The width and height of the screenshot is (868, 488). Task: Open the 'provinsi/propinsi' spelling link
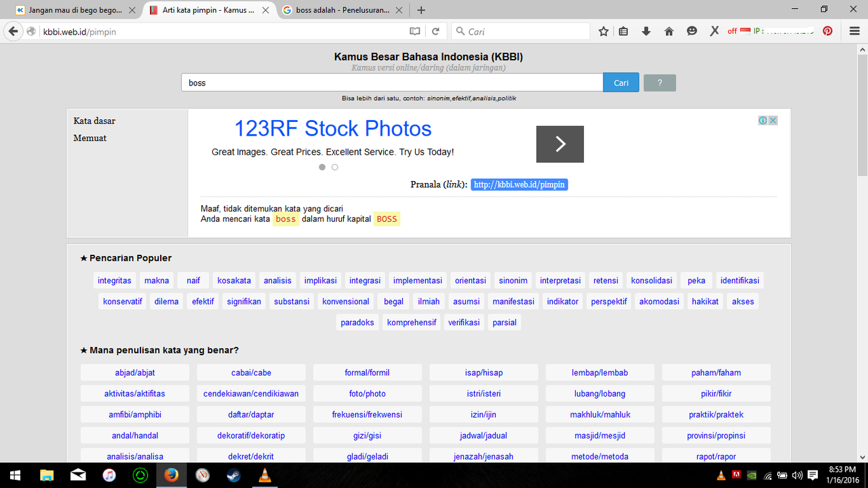pyautogui.click(x=716, y=436)
